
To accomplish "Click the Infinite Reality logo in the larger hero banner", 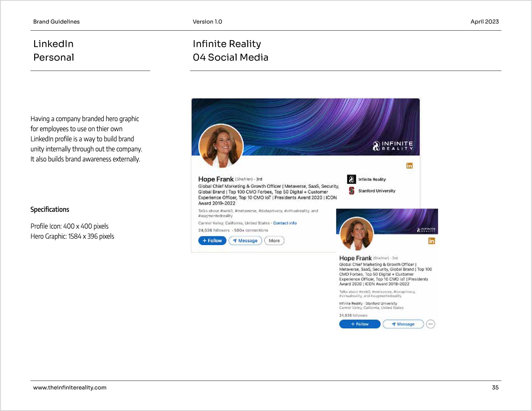I will coord(393,146).
